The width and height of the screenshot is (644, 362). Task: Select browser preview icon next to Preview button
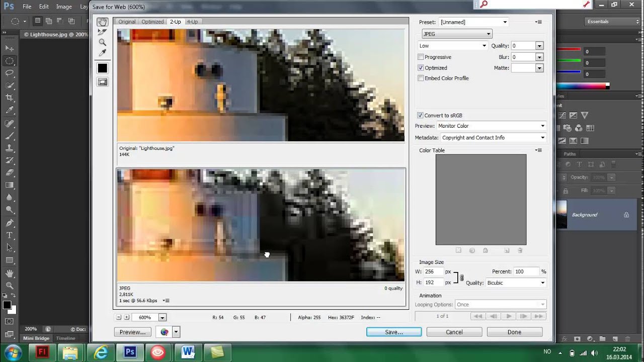[x=165, y=332]
